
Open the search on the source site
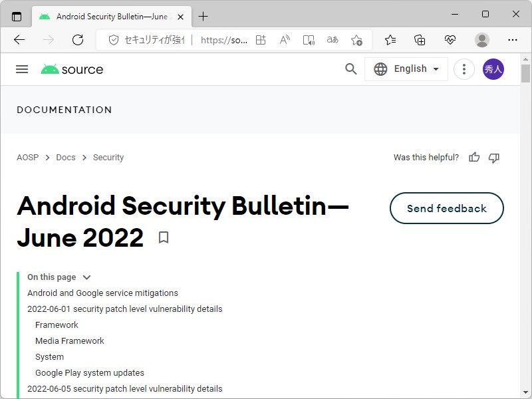pyautogui.click(x=350, y=68)
